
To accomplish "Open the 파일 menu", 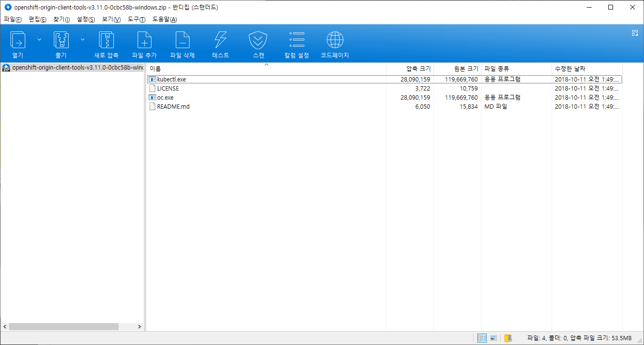I will pyautogui.click(x=13, y=20).
